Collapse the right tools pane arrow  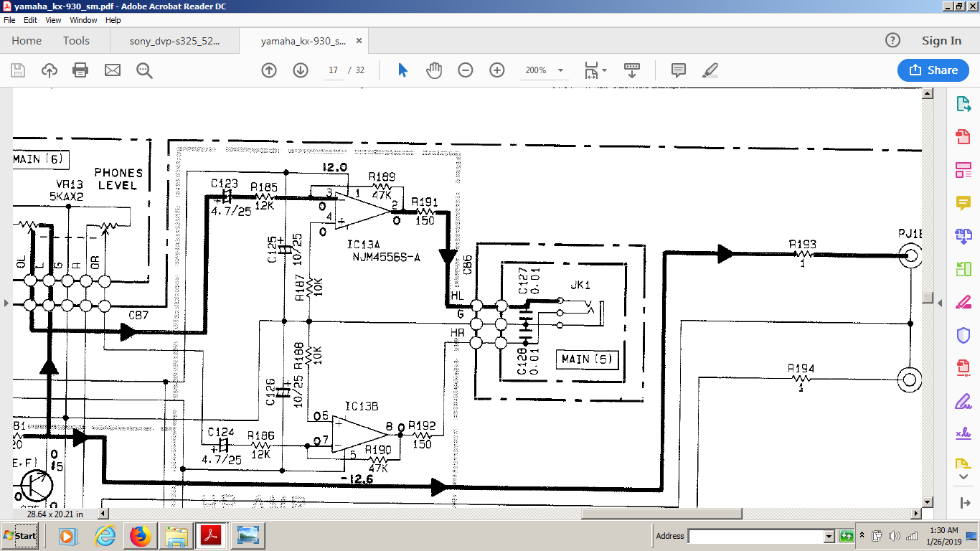[x=963, y=503]
